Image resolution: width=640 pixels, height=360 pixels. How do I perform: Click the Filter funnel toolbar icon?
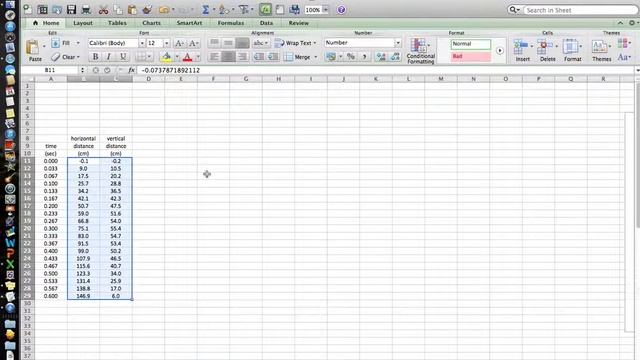click(x=244, y=9)
